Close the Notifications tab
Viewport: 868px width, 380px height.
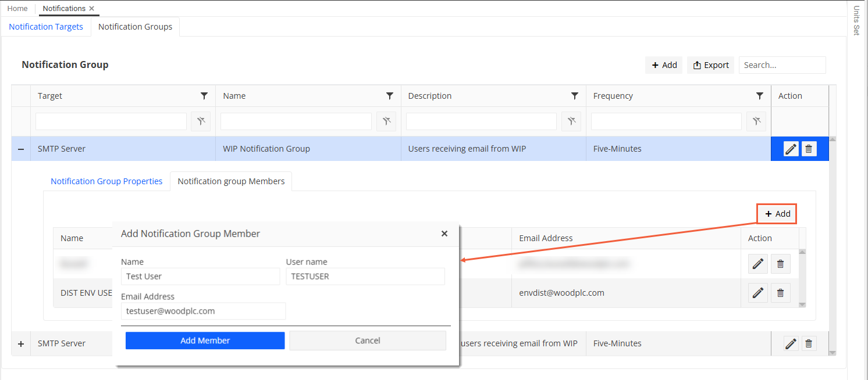(92, 8)
